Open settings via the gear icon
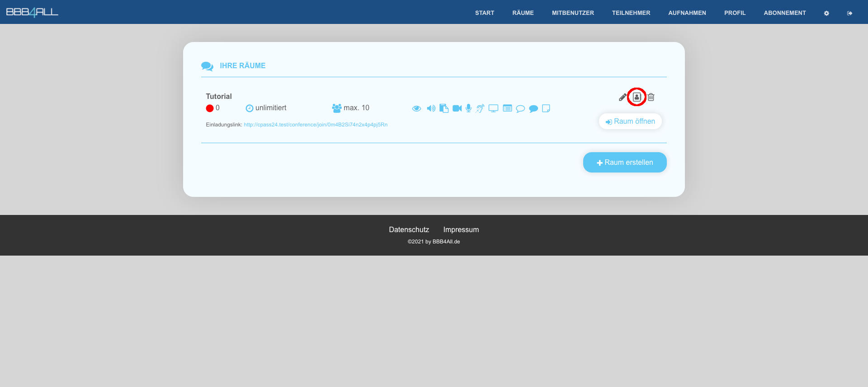Viewport: 868px width, 387px height. [826, 13]
